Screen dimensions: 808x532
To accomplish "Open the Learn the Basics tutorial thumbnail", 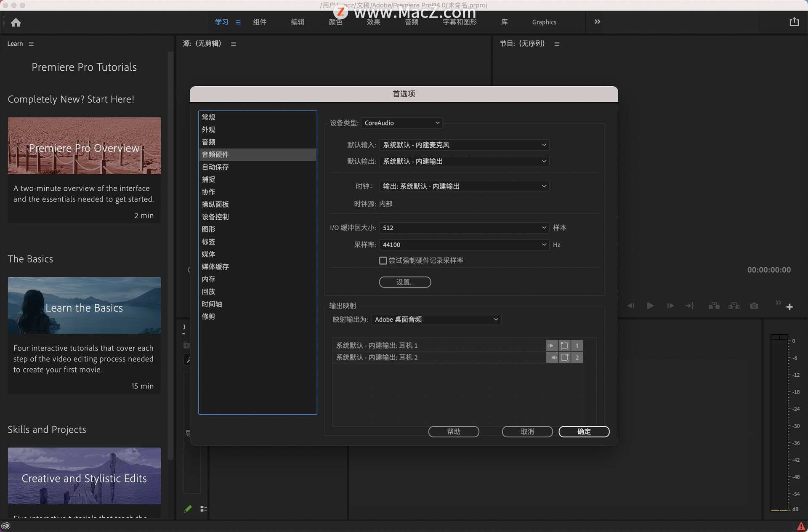I will (84, 305).
